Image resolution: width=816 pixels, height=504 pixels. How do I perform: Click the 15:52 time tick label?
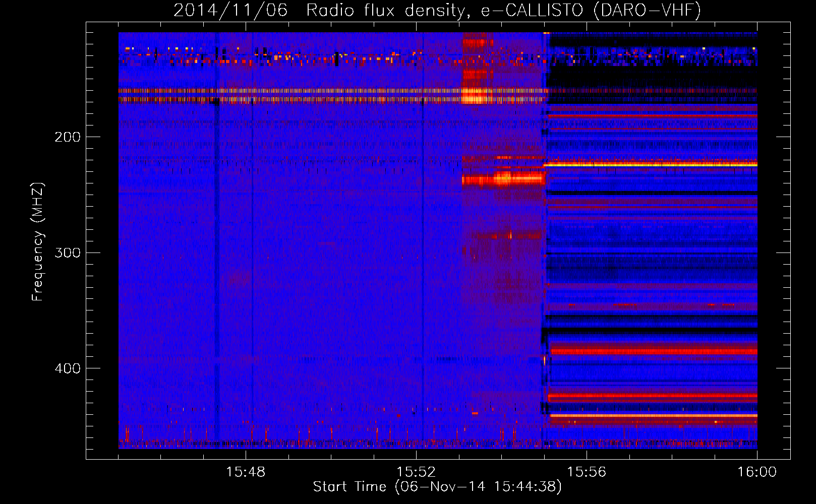point(416,472)
